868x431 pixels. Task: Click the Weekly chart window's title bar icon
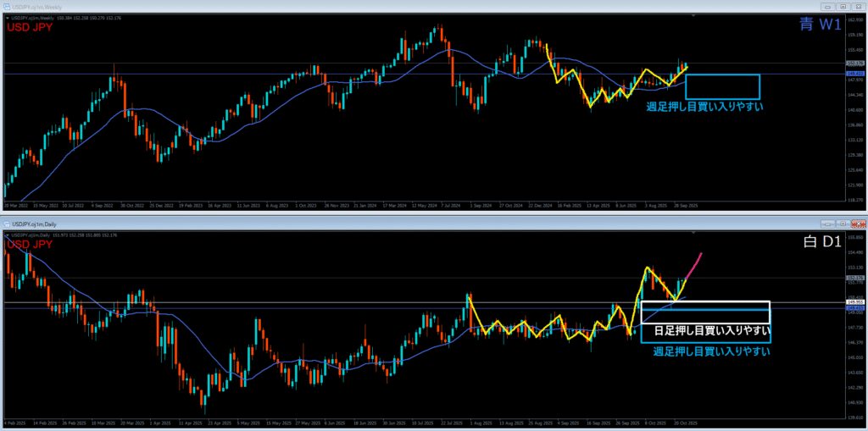[x=7, y=7]
